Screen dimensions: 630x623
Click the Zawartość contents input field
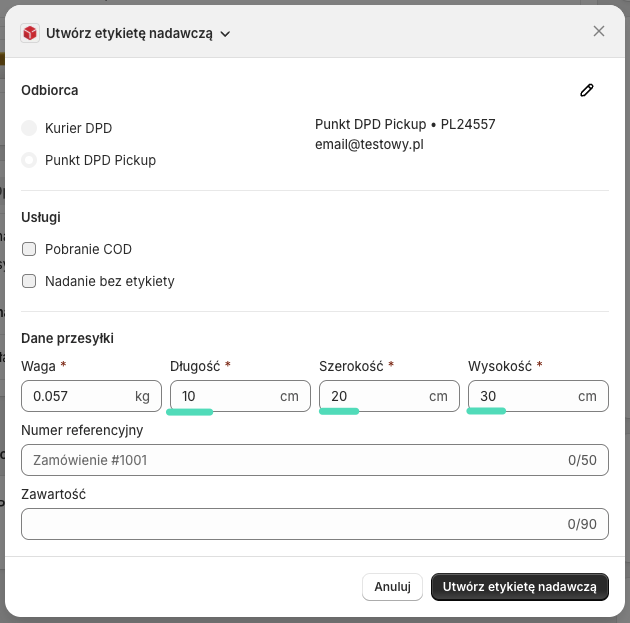click(290, 523)
